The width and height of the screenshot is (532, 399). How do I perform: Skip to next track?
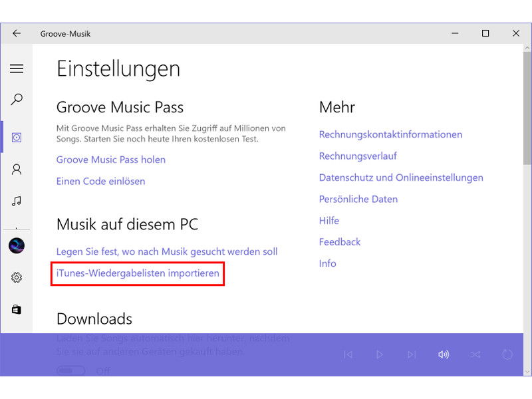click(412, 354)
